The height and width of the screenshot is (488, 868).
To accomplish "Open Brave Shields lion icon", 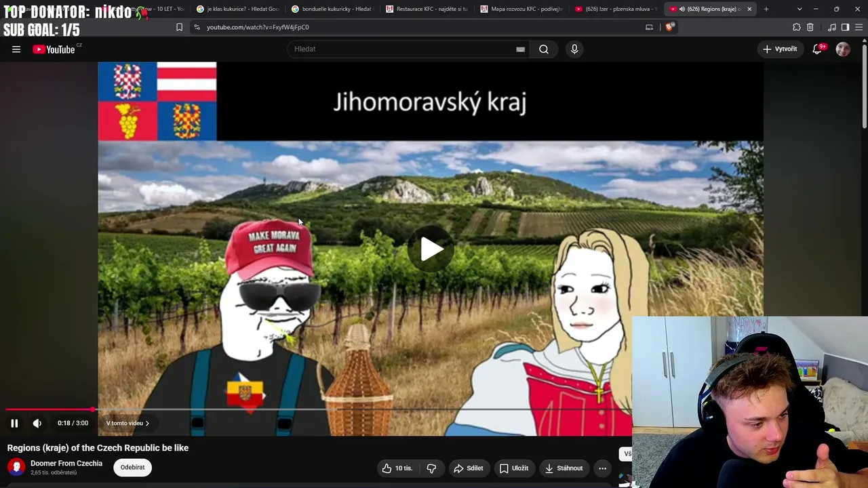I will 669,27.
